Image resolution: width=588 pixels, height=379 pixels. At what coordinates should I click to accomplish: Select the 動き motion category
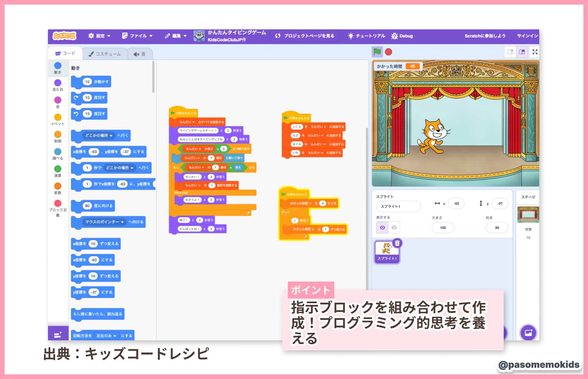[x=58, y=68]
